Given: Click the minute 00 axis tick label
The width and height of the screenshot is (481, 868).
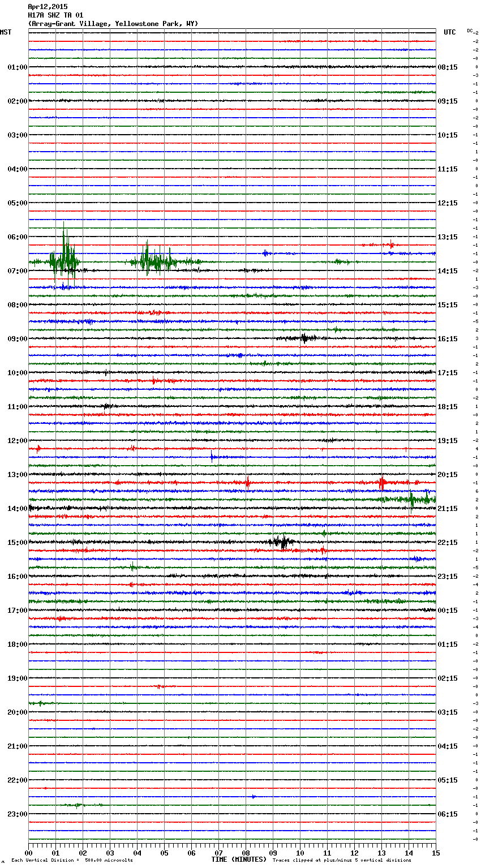Looking at the screenshot, I should coord(29,853).
